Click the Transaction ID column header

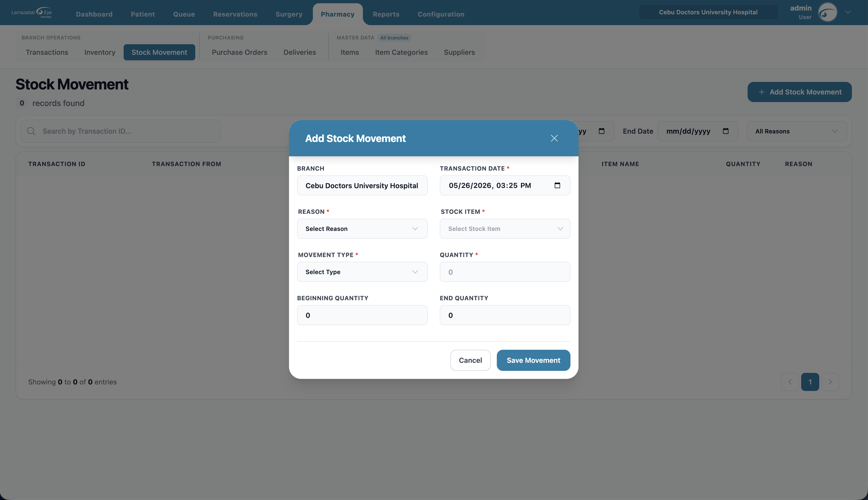click(57, 164)
